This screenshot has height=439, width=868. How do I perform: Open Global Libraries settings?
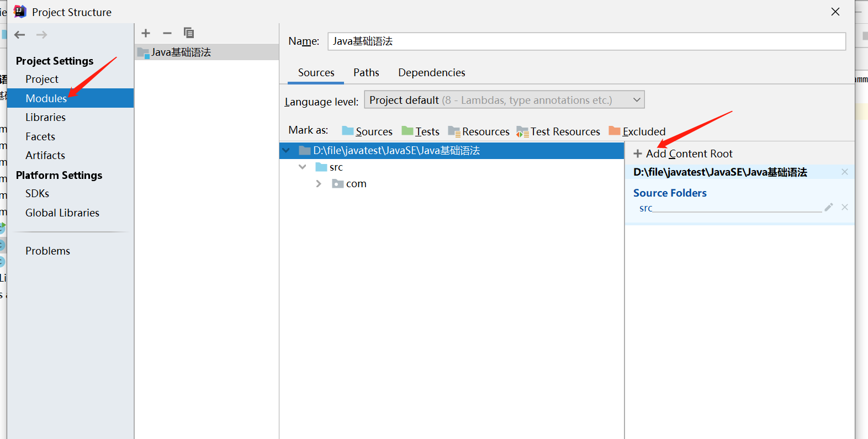tap(62, 213)
